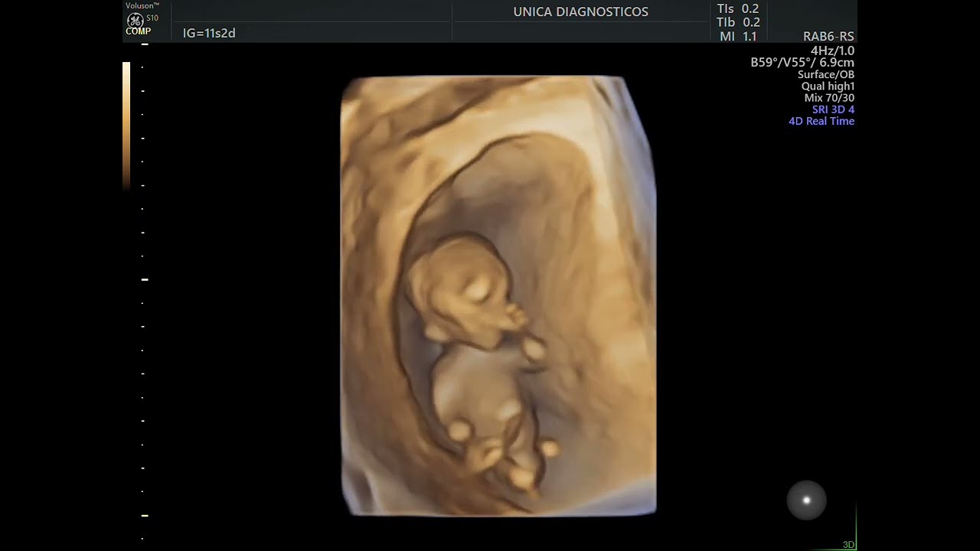Click the 4D Real Time label
Image resolution: width=980 pixels, height=551 pixels.
[822, 121]
